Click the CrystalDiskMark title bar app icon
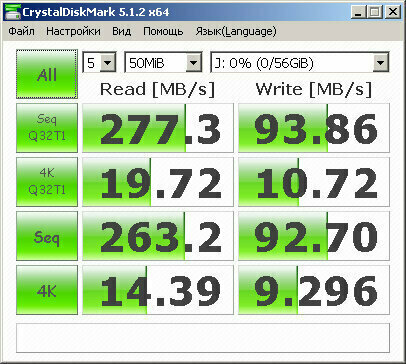The height and width of the screenshot is (364, 406). (x=12, y=12)
